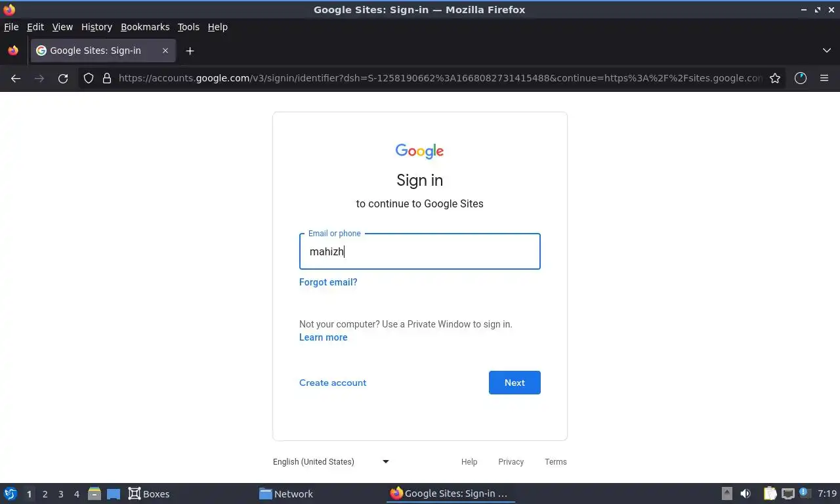Image resolution: width=840 pixels, height=504 pixels.
Task: Open the volume speaker tray icon
Action: coord(746,493)
